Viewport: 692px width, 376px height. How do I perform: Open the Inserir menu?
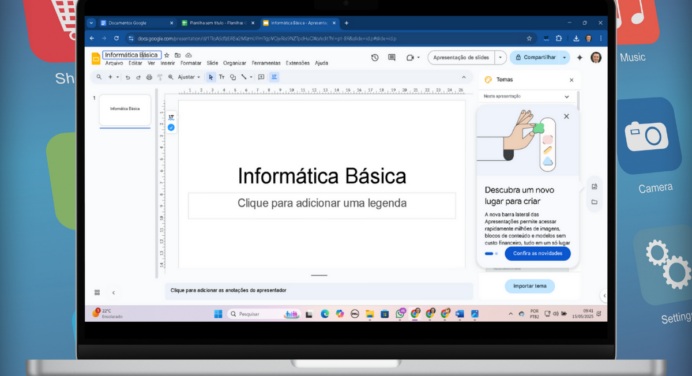(x=168, y=63)
